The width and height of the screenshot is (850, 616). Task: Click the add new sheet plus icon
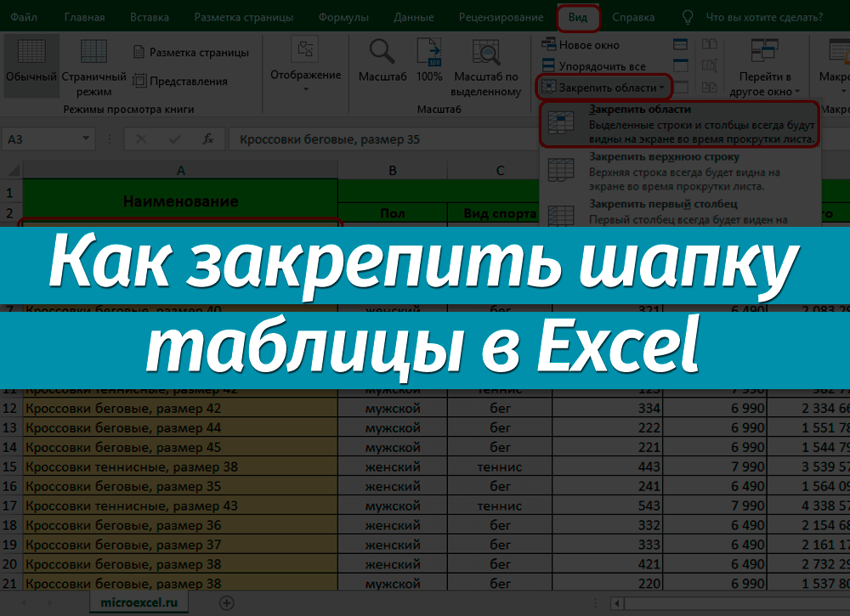(227, 602)
